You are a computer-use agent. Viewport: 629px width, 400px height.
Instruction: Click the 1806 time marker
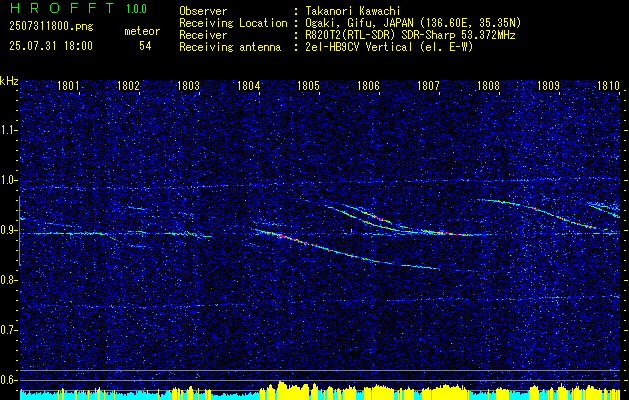[368, 86]
